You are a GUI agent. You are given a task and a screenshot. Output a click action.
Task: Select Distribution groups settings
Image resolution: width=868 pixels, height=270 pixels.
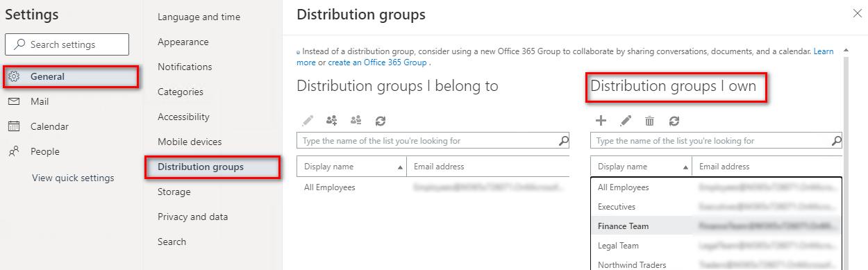[x=212, y=167]
